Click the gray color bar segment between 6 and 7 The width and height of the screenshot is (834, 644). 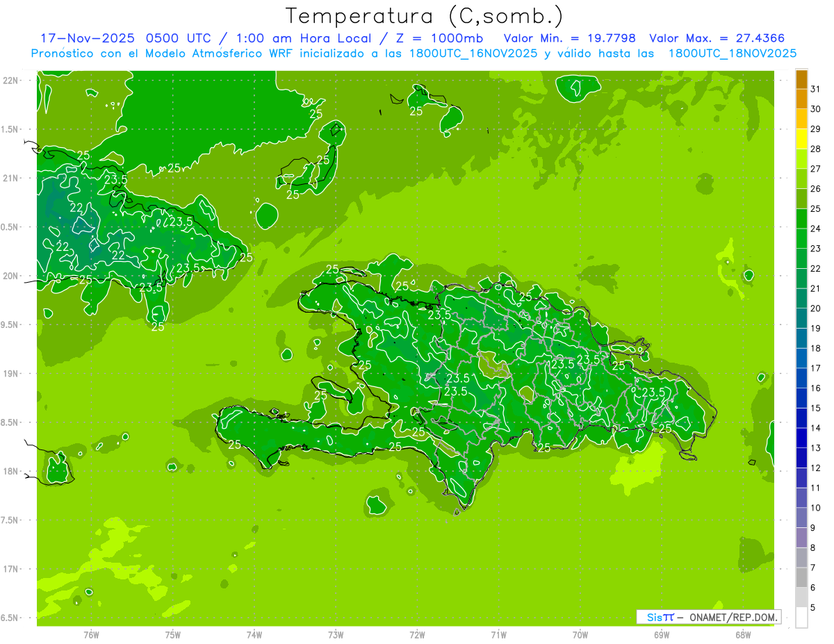click(801, 577)
